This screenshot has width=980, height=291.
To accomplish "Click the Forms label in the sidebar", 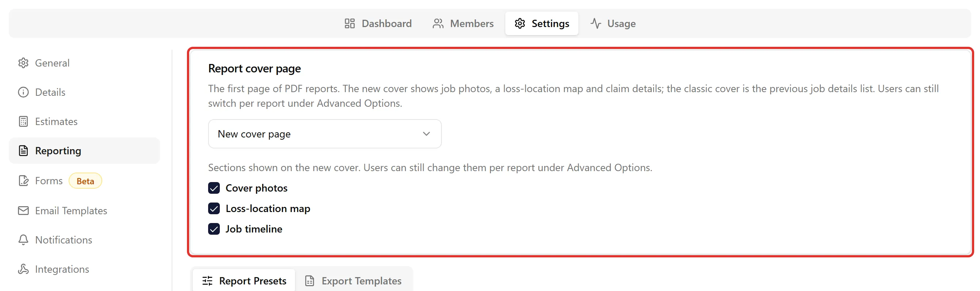I will (x=49, y=181).
